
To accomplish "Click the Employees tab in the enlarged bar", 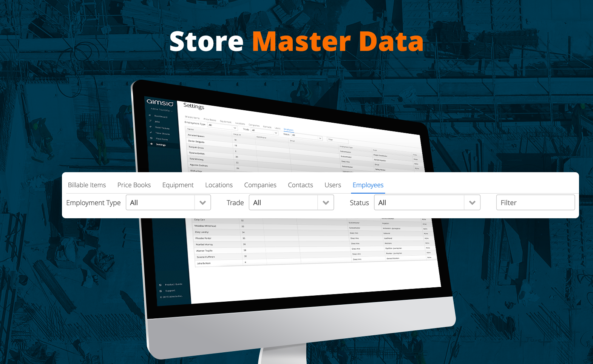I will (368, 185).
